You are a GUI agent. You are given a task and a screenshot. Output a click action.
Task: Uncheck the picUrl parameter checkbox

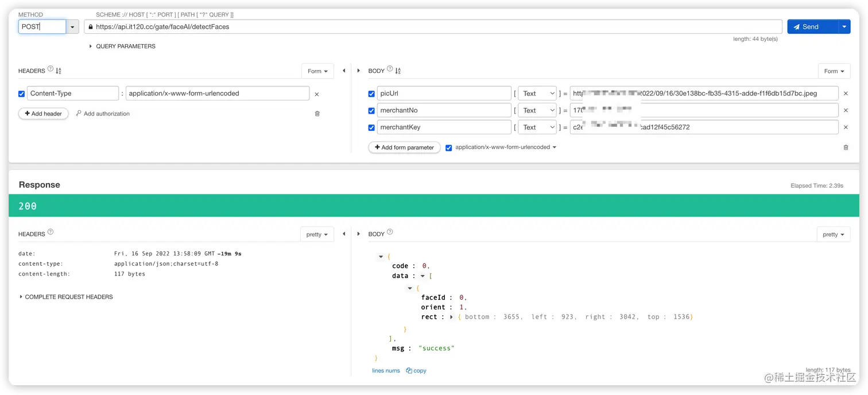pyautogui.click(x=371, y=94)
